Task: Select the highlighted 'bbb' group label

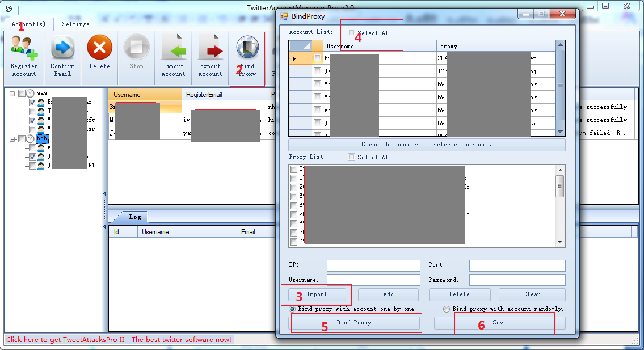Action: click(x=42, y=138)
